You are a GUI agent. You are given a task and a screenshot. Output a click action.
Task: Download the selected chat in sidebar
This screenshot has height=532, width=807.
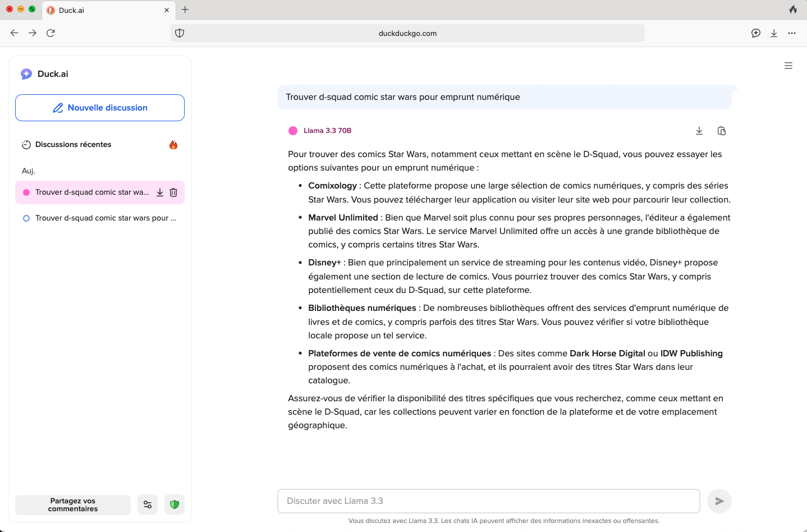[x=160, y=192]
